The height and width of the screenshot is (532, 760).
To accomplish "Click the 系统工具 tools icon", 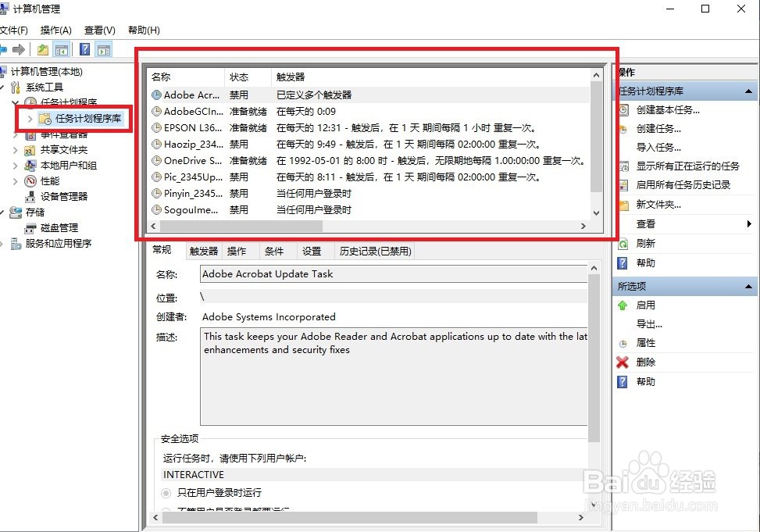I will pyautogui.click(x=16, y=87).
